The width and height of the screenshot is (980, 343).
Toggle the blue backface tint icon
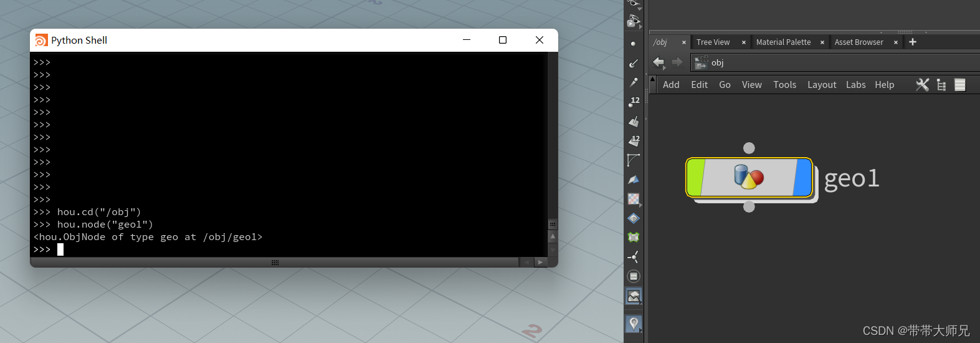click(x=634, y=180)
